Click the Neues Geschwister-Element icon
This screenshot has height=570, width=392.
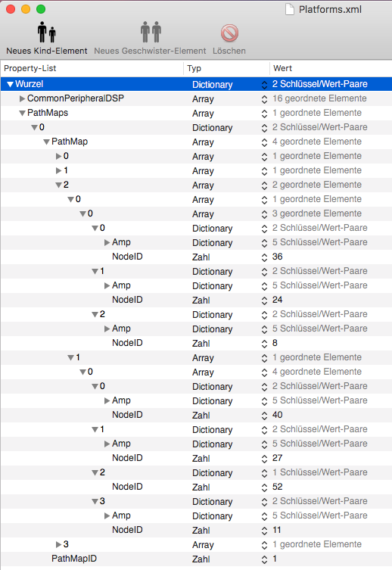[151, 32]
